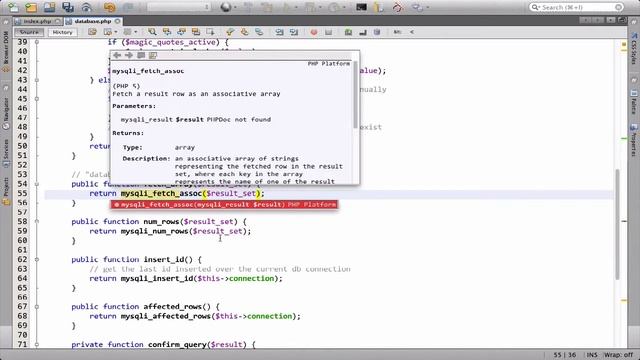The image size is (640, 360).
Task: Click open source icon in popup
Action: point(153,55)
